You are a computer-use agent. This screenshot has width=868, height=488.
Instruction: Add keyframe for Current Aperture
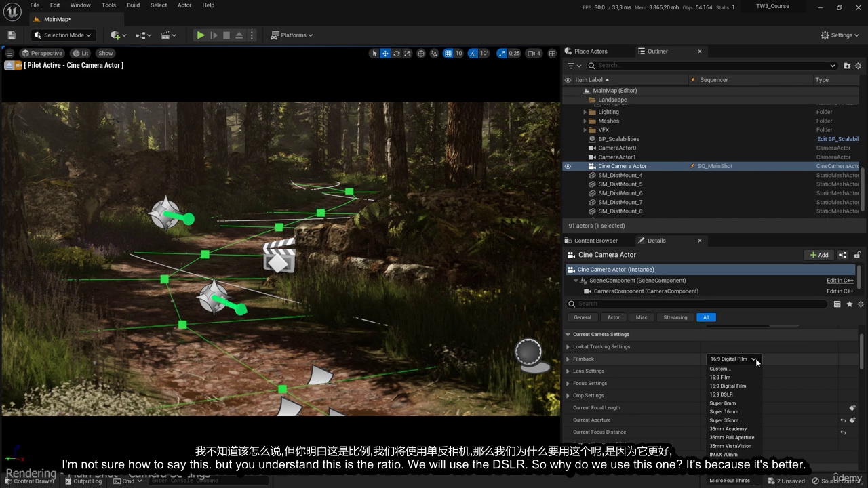point(852,420)
